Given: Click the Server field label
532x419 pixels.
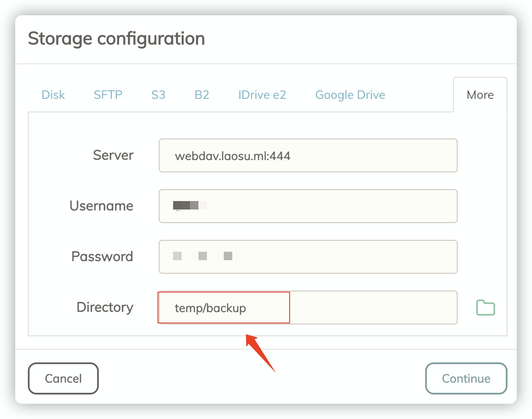Looking at the screenshot, I should pyautogui.click(x=113, y=155).
